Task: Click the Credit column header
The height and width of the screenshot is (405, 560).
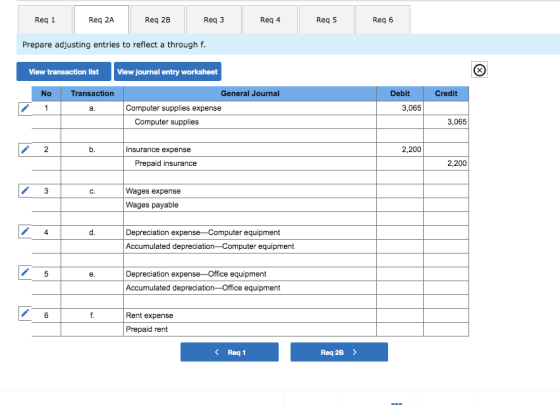Action: pyautogui.click(x=446, y=94)
